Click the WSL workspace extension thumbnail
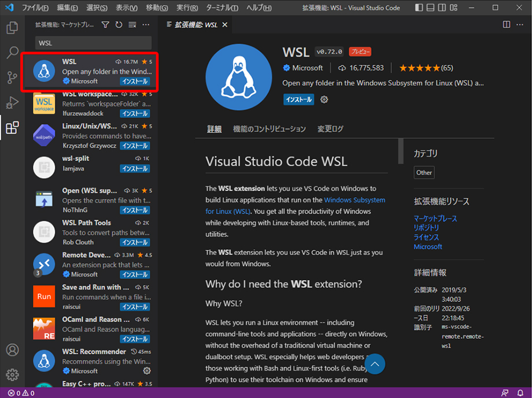Screen dimensions: 532x398 pos(44,104)
